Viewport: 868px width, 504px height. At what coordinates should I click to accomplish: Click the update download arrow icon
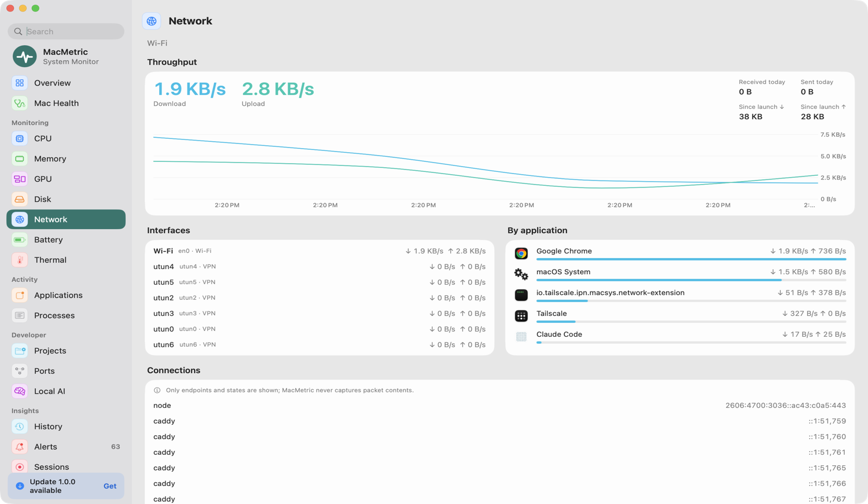pyautogui.click(x=20, y=486)
